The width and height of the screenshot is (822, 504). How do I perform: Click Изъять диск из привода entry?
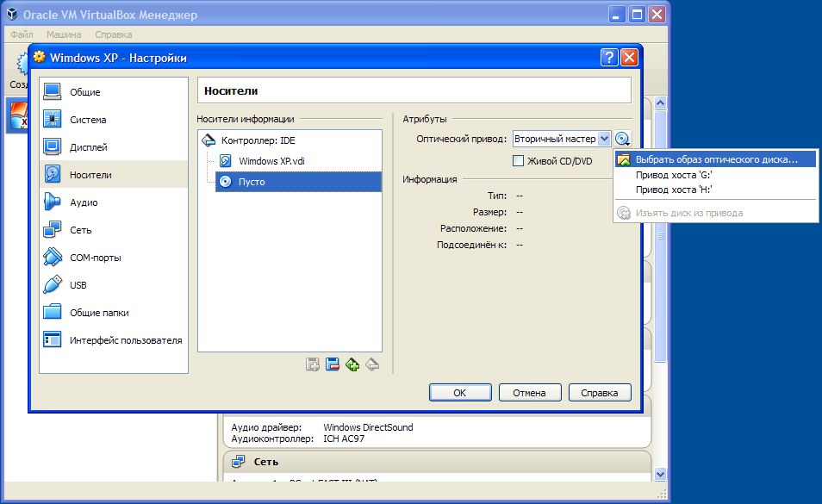click(x=715, y=213)
